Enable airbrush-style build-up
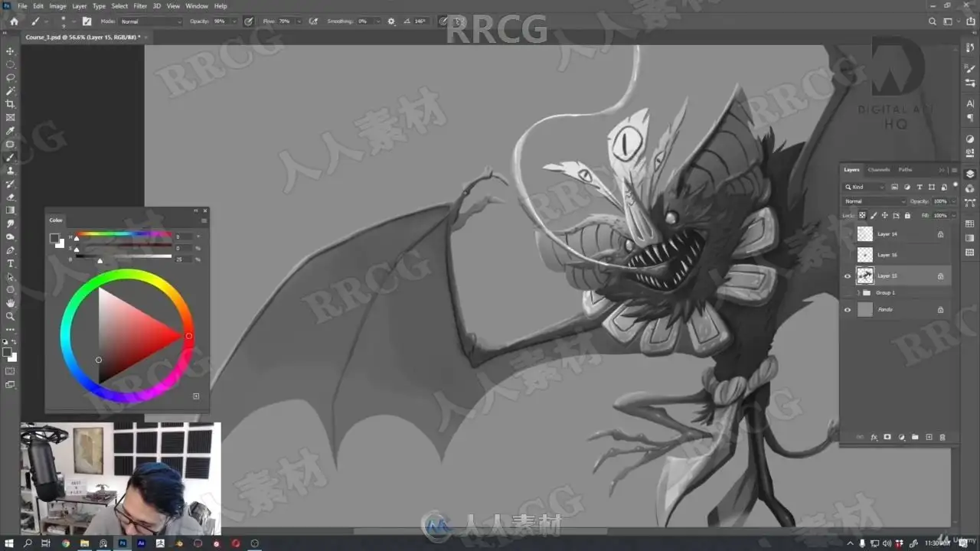The width and height of the screenshot is (980, 551). point(313,21)
